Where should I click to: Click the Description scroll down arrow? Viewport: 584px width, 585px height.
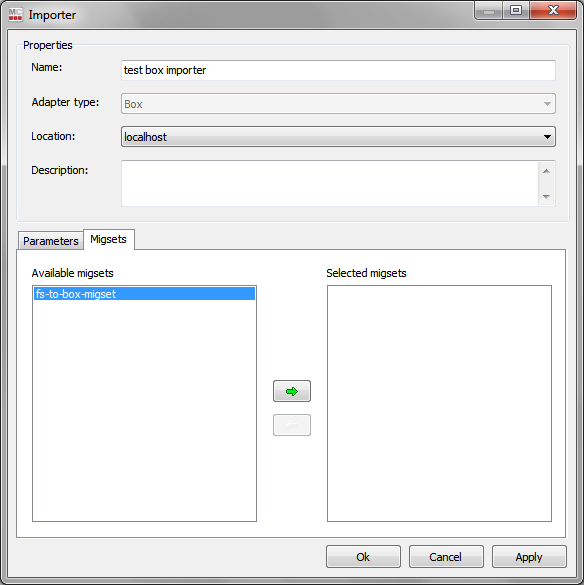click(x=546, y=197)
